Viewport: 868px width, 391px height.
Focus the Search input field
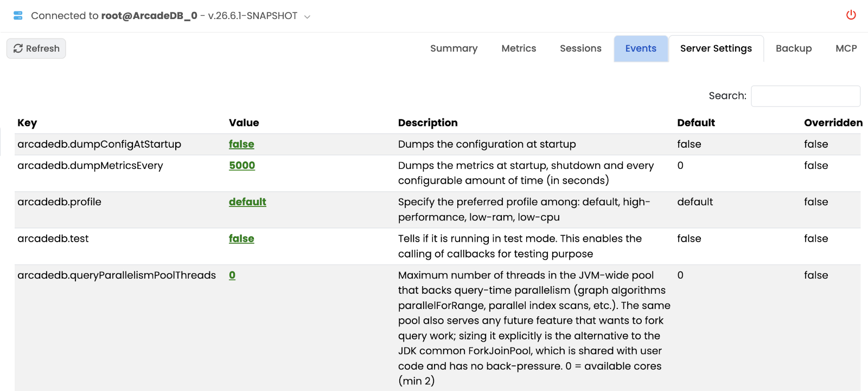click(x=806, y=96)
